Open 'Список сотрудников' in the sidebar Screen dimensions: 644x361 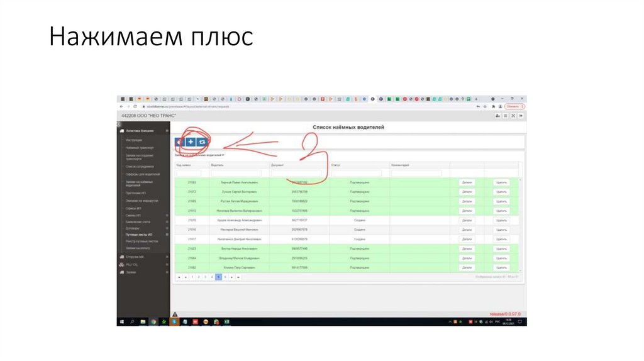pyautogui.click(x=140, y=167)
